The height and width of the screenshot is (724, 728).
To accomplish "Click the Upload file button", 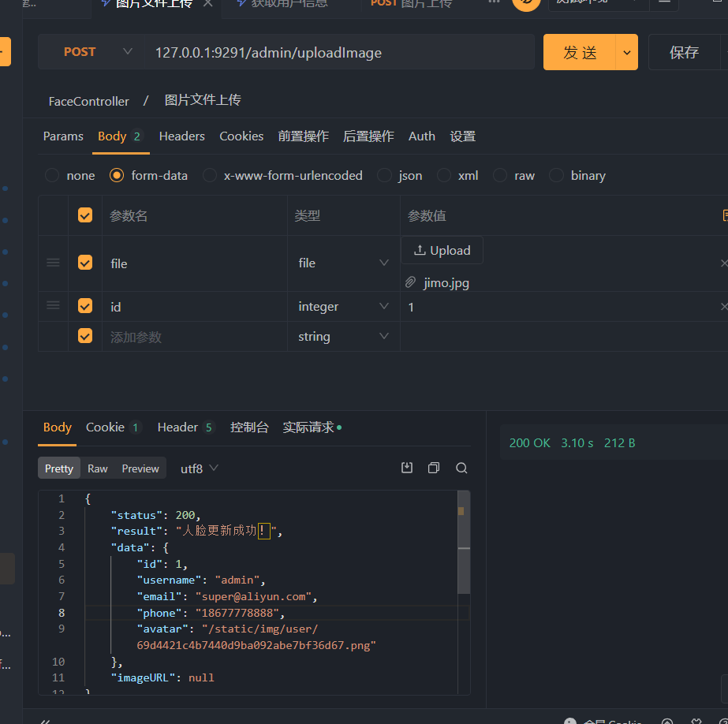I will coord(442,250).
